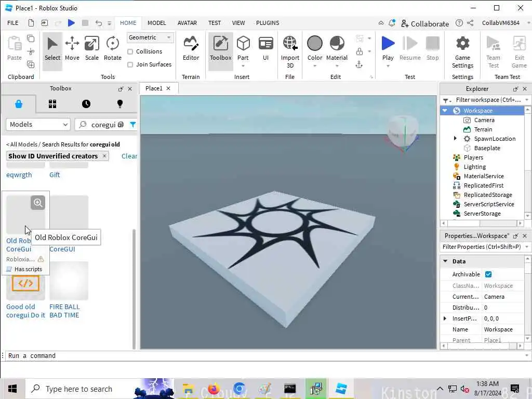Open the Part type dropdown arrow
The height and width of the screenshot is (399, 532).
pos(243,66)
